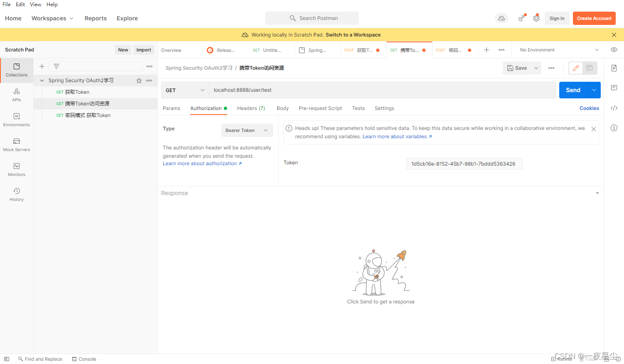Open the HTTP method GET dropdown
Viewport: 624px width, 364px height.
(x=185, y=90)
